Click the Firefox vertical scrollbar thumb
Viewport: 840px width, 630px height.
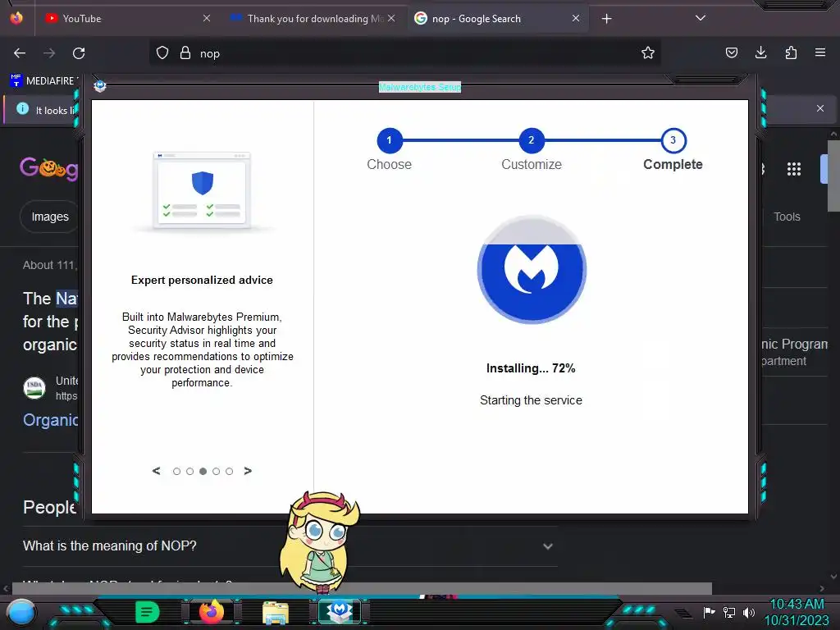[834, 176]
